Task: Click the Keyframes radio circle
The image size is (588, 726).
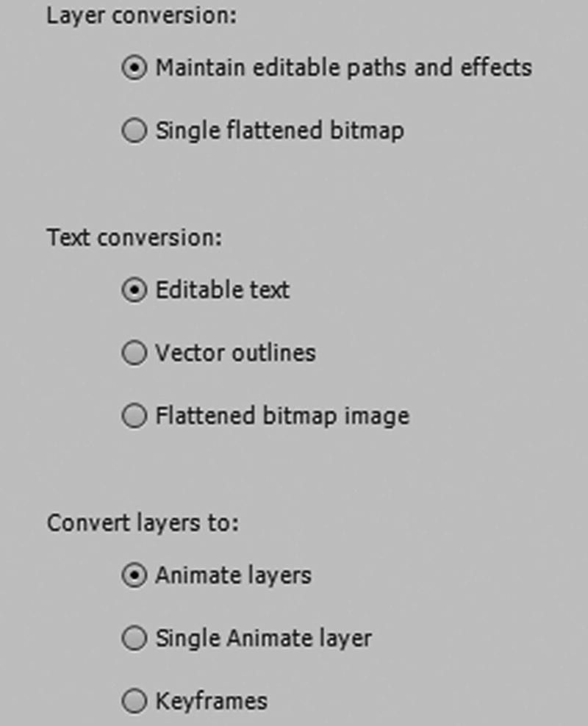Action: click(135, 701)
